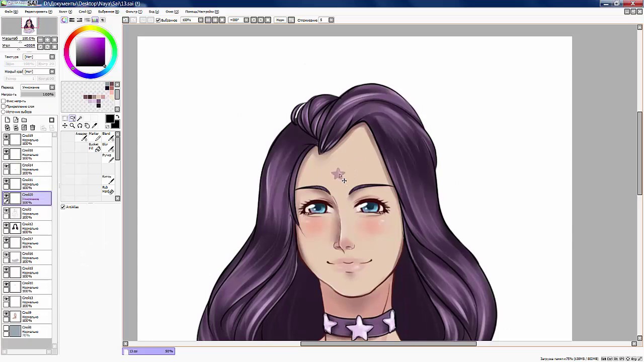Delete the current layer with trash icon
Viewport: 644px width, 362px height.
coord(33,128)
